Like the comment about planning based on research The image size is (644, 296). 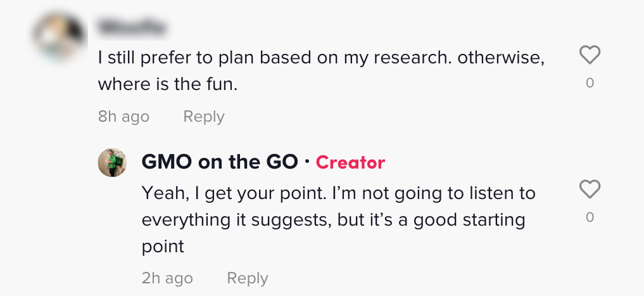tap(590, 56)
